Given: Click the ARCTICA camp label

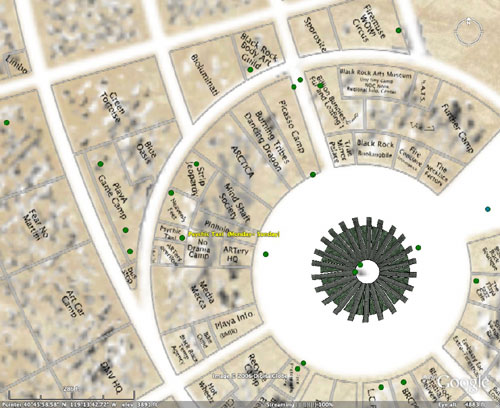Looking at the screenshot, I should pos(243,162).
